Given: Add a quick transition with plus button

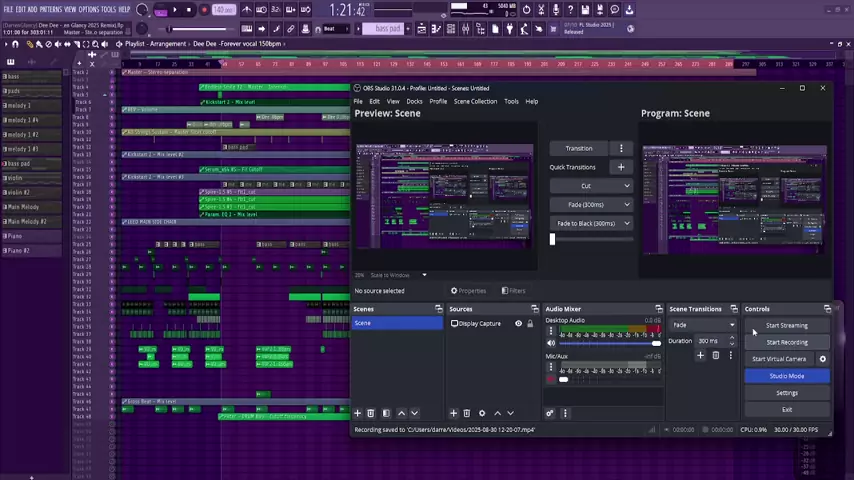Looking at the screenshot, I should point(620,167).
